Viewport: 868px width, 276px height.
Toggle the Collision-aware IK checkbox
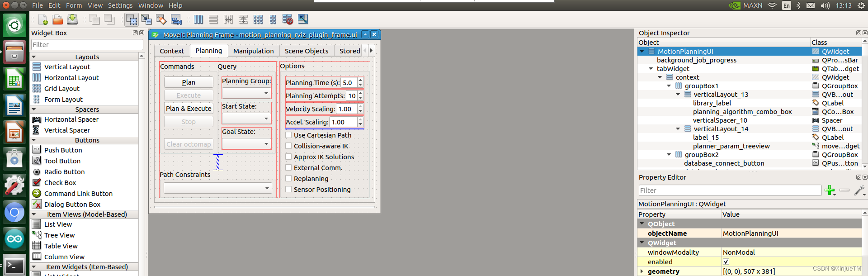288,146
